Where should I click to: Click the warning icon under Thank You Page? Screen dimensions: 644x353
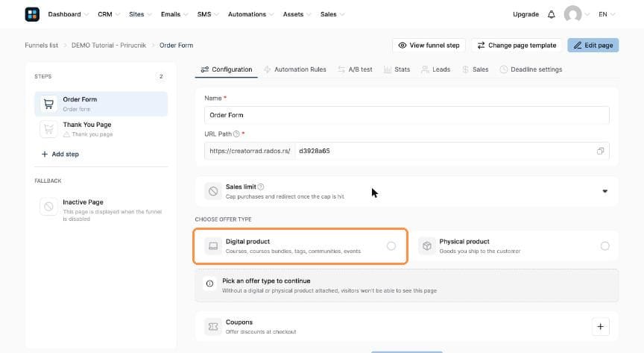click(66, 134)
